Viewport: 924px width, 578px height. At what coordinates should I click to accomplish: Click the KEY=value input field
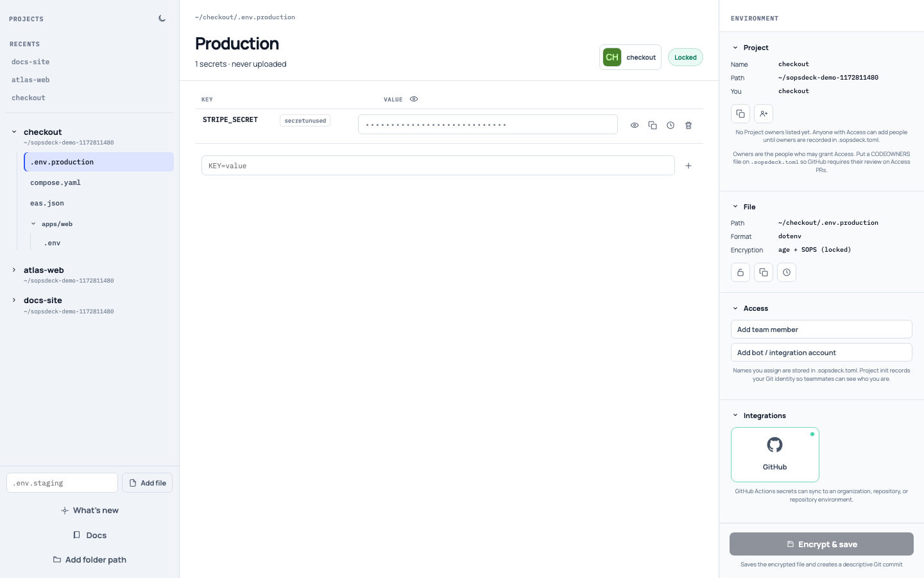point(438,166)
